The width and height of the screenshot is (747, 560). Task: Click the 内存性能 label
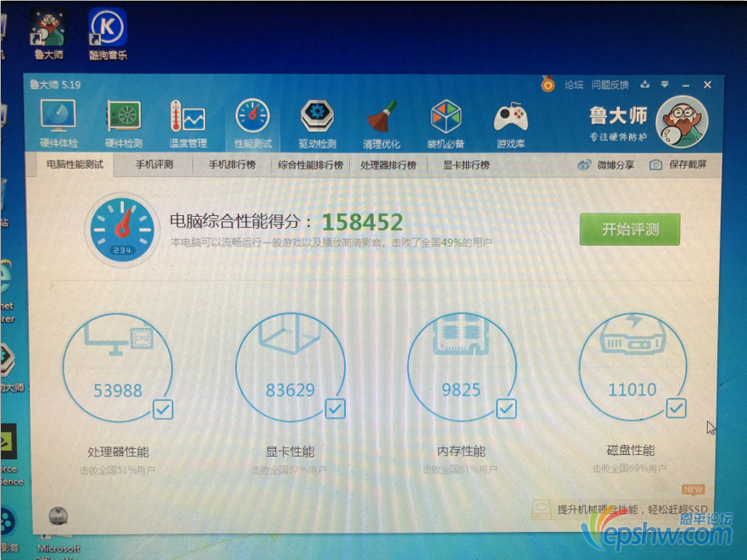461,451
